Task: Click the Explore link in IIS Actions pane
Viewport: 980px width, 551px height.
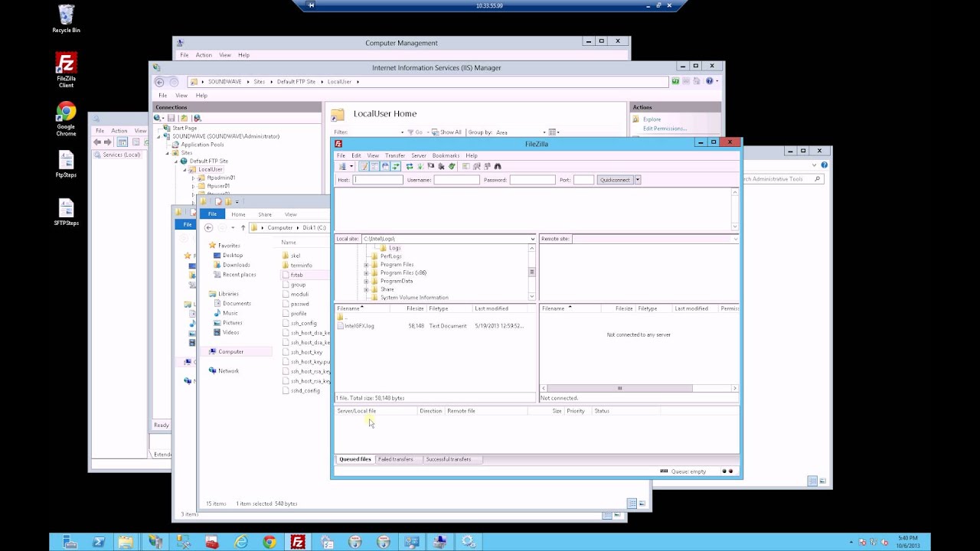Action: (652, 119)
